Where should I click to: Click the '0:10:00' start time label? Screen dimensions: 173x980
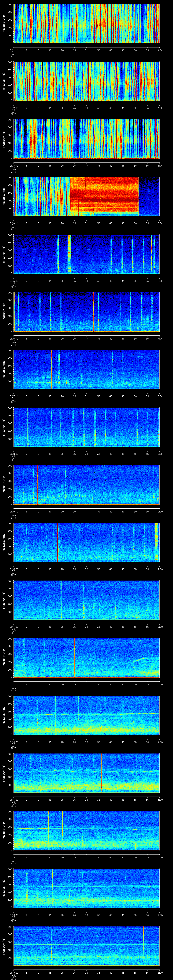(14, 569)
